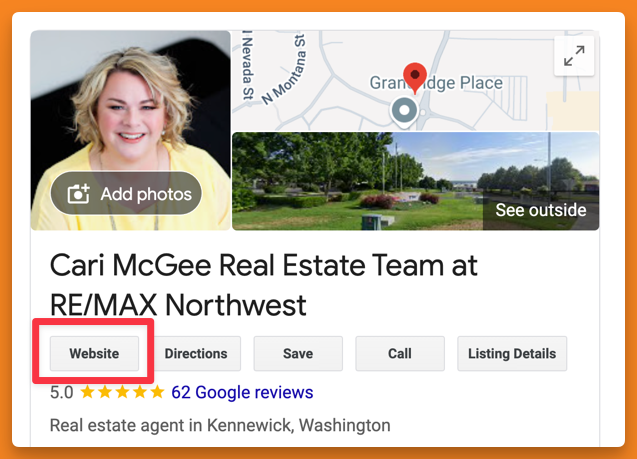Click the Add photos button
Screen dimensions: 637x459
click(126, 193)
